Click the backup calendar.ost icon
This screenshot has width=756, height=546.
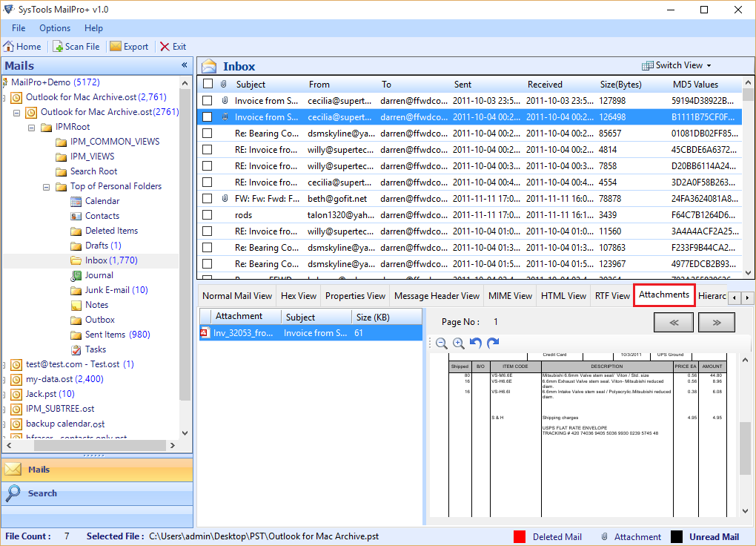[x=16, y=424]
